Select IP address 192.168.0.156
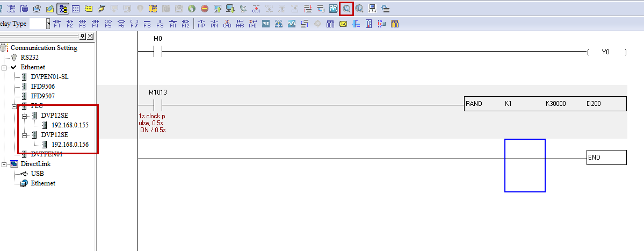 70,145
